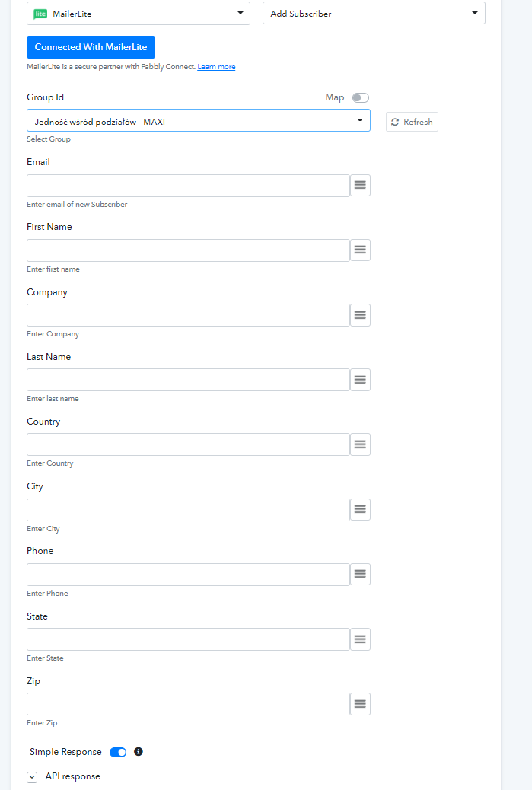
Task: Open the hamburger menu beside Company field
Action: tap(360, 315)
